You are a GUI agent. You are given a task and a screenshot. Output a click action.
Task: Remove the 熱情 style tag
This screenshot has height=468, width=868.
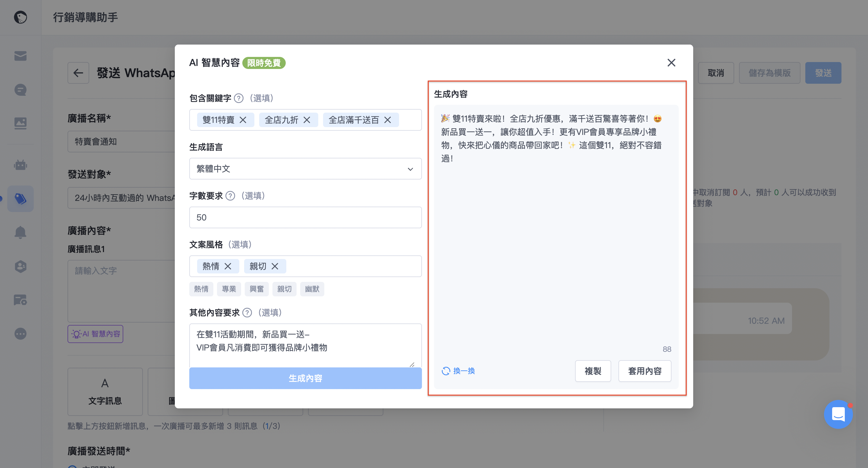click(x=228, y=266)
